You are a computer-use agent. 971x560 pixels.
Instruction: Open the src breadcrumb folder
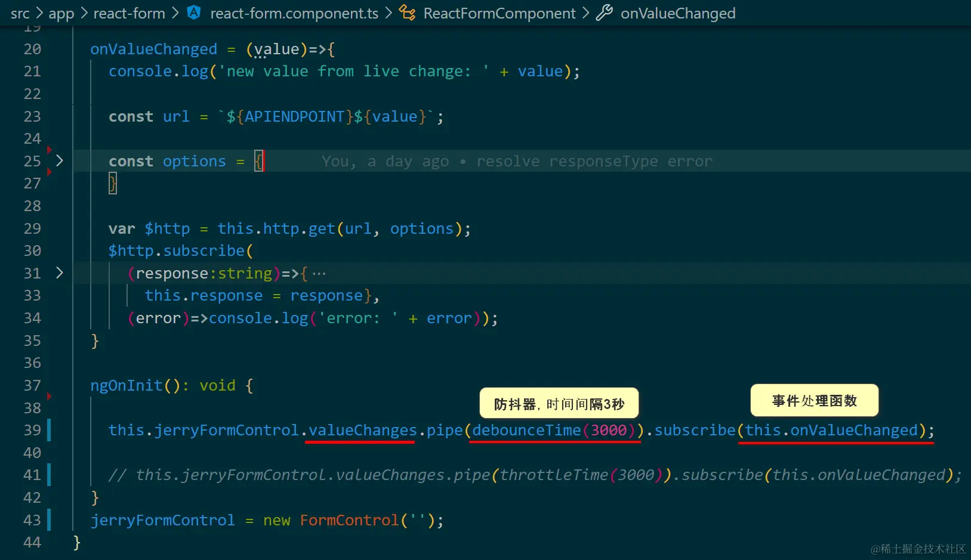tap(20, 13)
